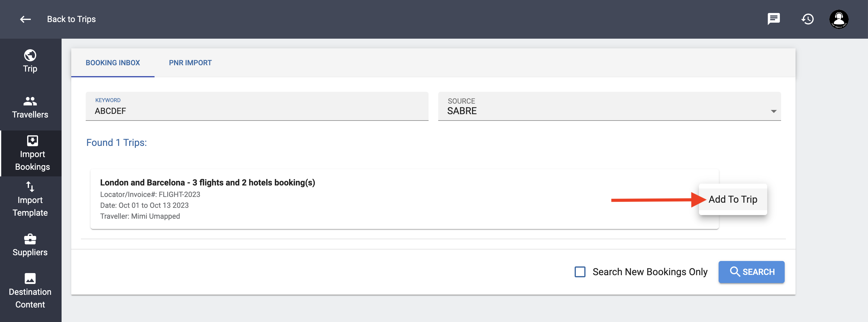The image size is (868, 322).
Task: Expand the Source dropdown arrow
Action: [x=773, y=111]
